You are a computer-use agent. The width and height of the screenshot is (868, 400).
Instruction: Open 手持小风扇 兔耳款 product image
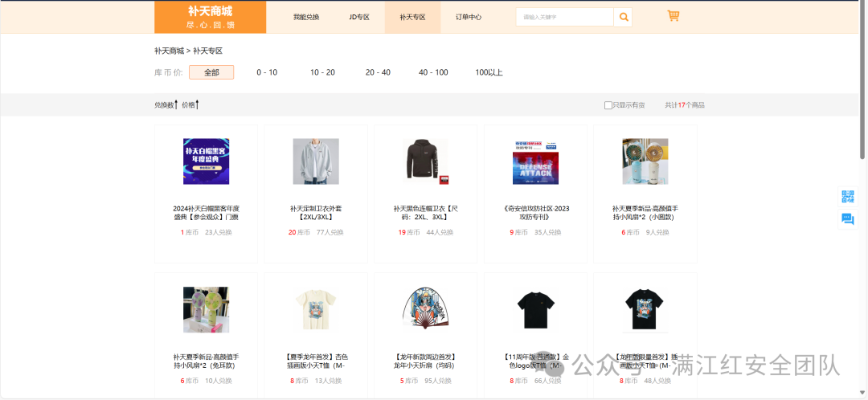[x=206, y=310]
